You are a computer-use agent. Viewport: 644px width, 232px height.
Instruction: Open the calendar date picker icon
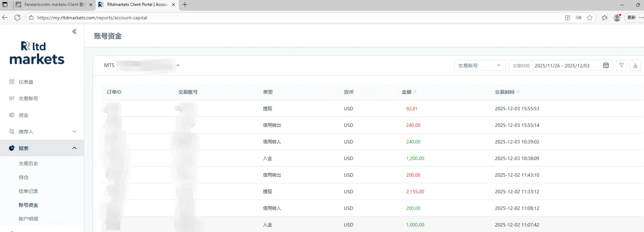coord(606,66)
